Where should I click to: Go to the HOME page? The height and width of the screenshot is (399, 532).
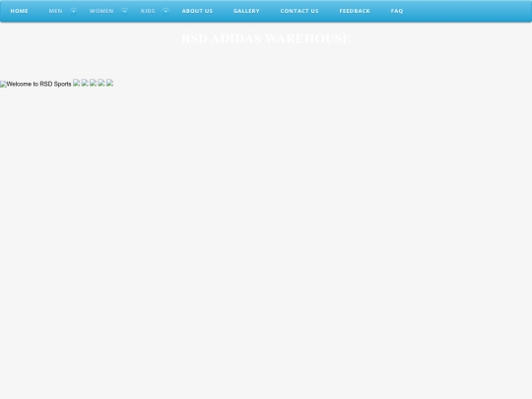pos(19,11)
